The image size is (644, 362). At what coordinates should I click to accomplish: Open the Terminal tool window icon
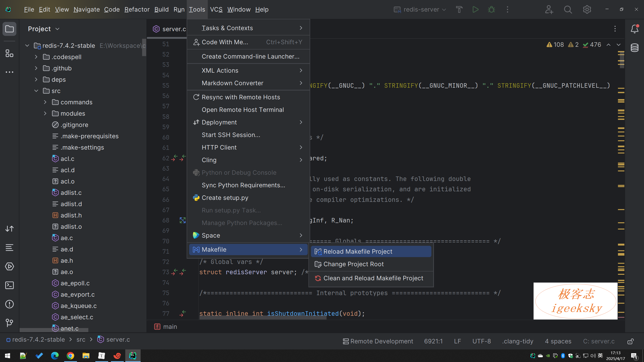(x=10, y=285)
